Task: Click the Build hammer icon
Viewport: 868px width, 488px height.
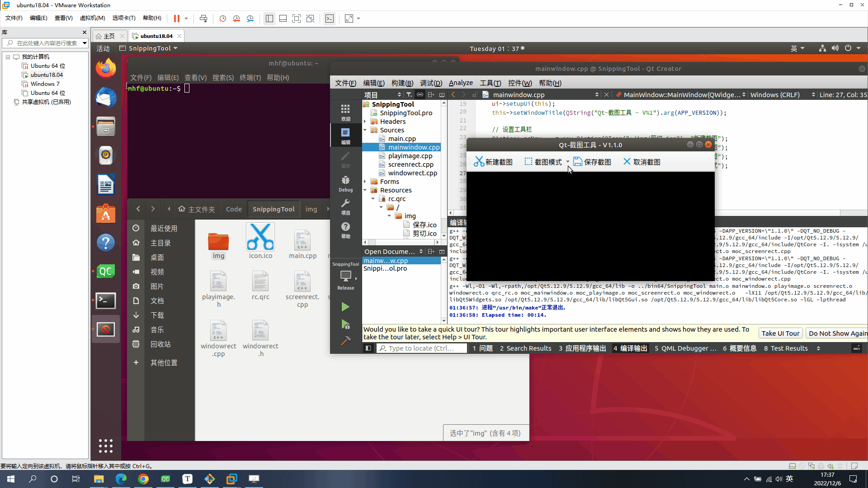Action: [x=345, y=341]
